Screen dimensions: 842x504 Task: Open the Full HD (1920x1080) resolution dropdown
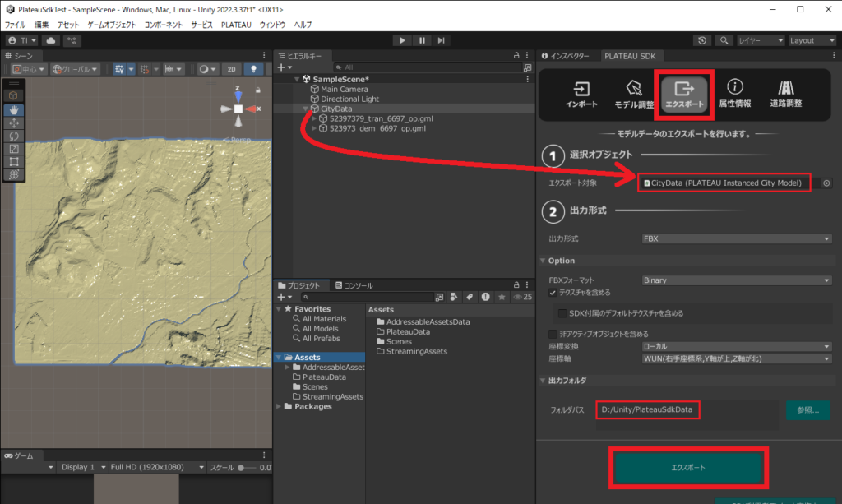157,468
